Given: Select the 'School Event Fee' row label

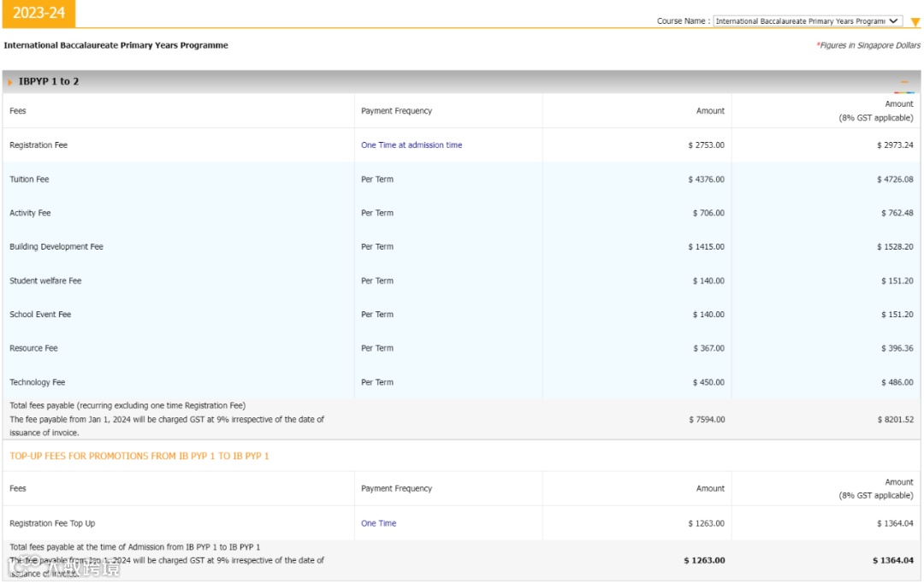Looking at the screenshot, I should coord(40,315).
